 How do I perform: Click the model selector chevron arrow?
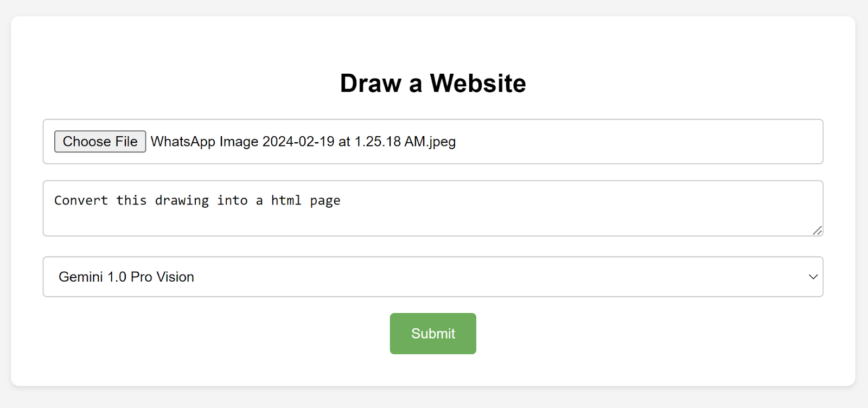(x=813, y=277)
